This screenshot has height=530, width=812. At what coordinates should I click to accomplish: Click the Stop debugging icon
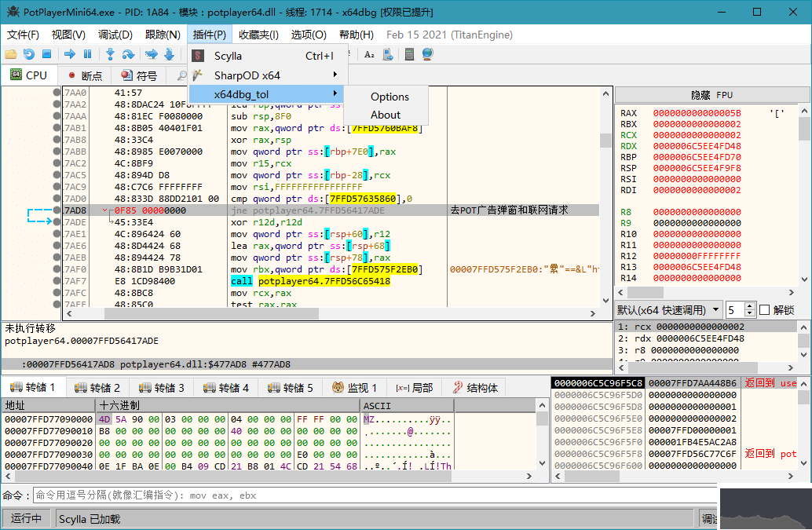(46, 55)
